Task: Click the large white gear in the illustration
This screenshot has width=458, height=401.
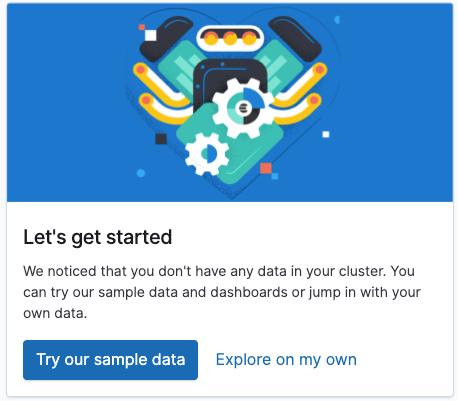Action: point(243,107)
